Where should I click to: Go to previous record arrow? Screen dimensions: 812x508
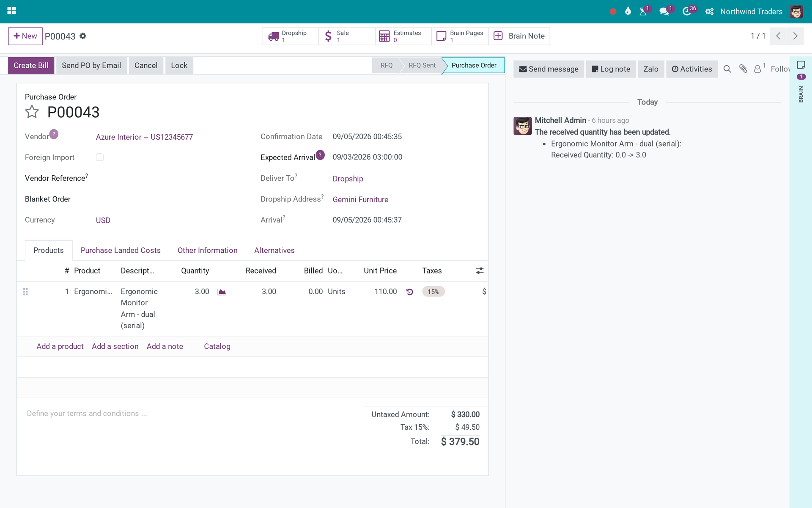coord(778,36)
